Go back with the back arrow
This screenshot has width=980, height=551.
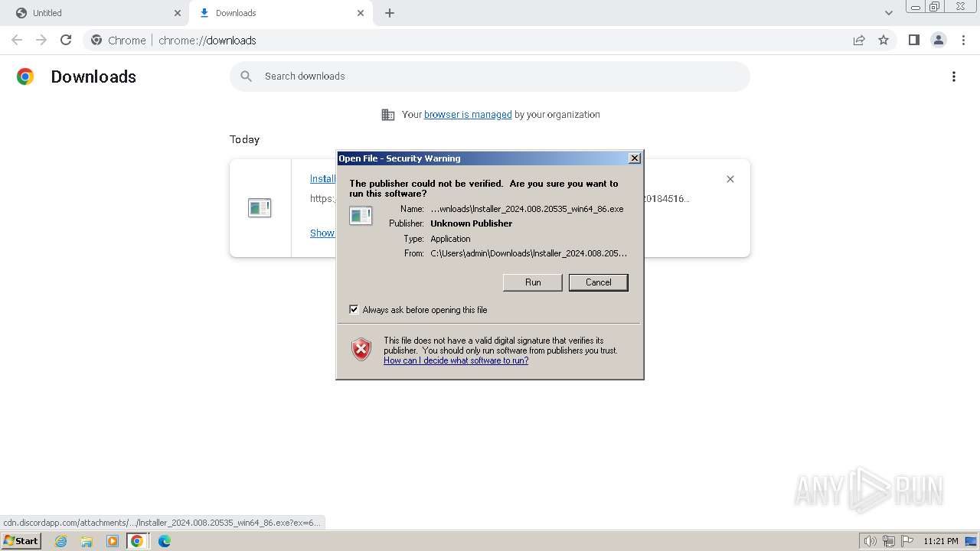coord(17,40)
